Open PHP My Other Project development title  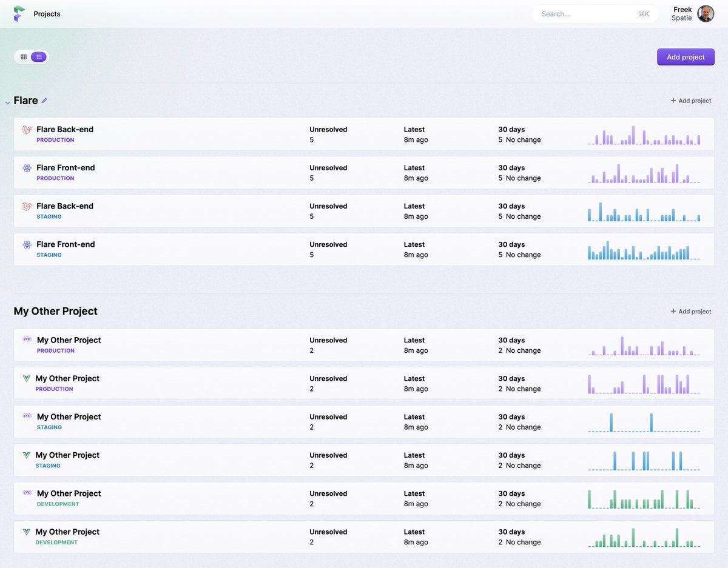pyautogui.click(x=69, y=493)
